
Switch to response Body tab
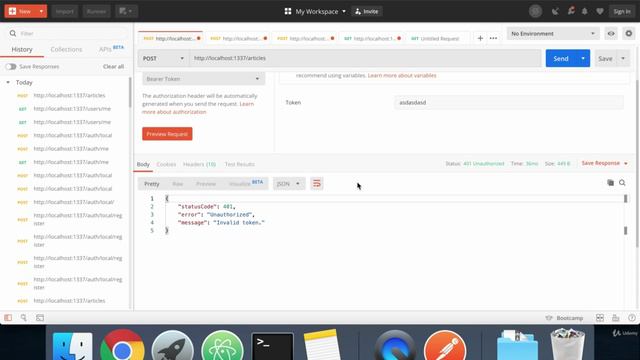(x=143, y=164)
